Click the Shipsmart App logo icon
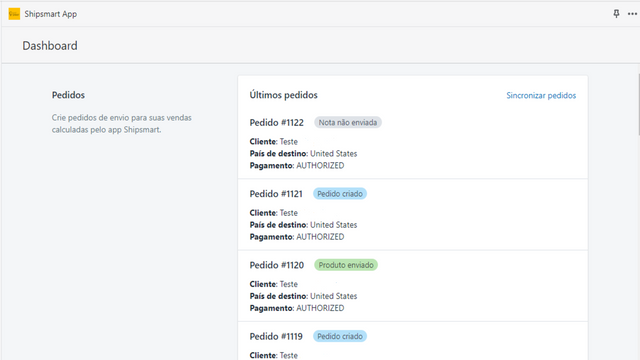The image size is (640, 360). pos(14,14)
